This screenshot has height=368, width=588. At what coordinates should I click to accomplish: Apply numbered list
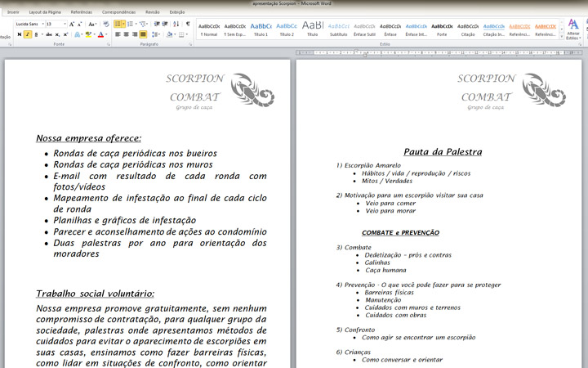[130, 24]
